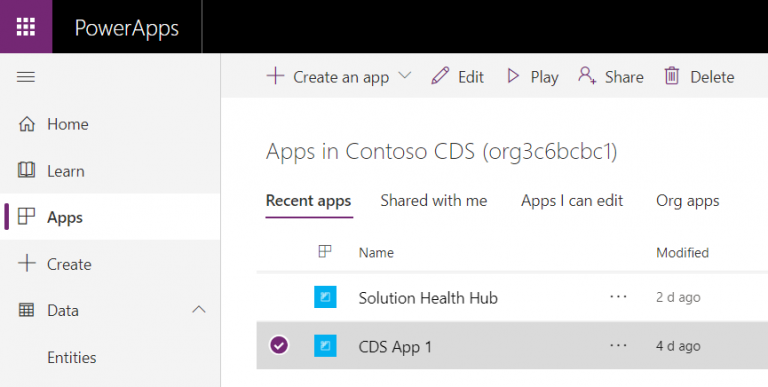The image size is (768, 387).
Task: Switch to Recent apps tab
Action: pyautogui.click(x=309, y=201)
